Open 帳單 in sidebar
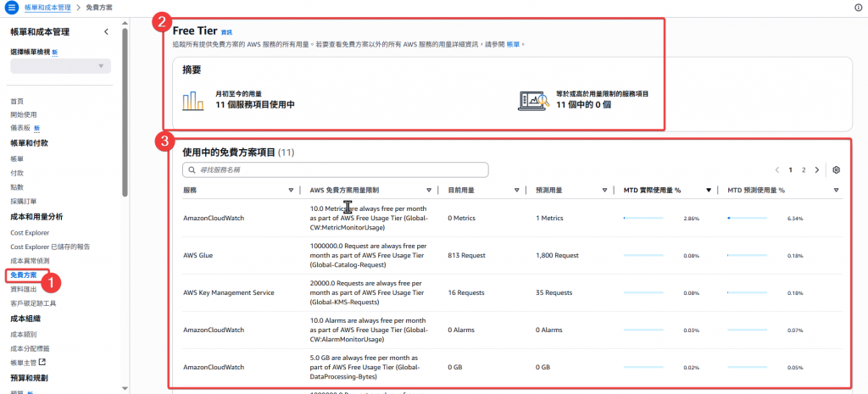This screenshot has height=394, width=868. (17, 158)
